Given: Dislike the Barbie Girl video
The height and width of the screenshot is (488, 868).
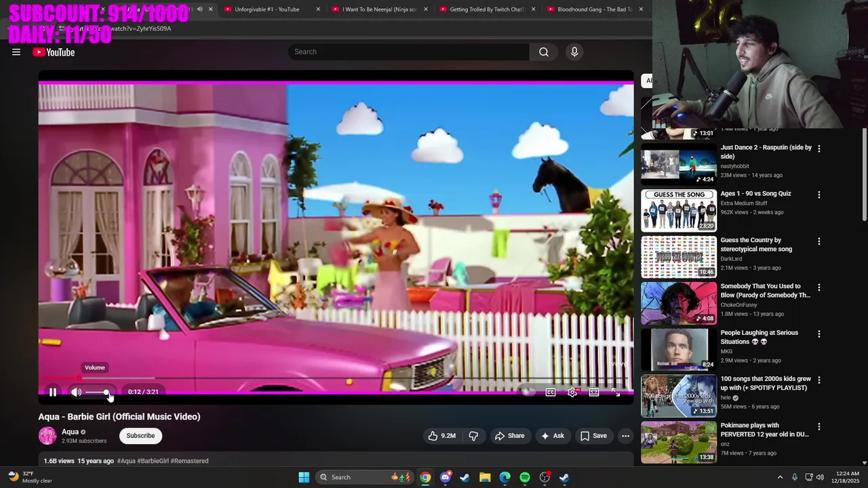Looking at the screenshot, I should [x=473, y=436].
